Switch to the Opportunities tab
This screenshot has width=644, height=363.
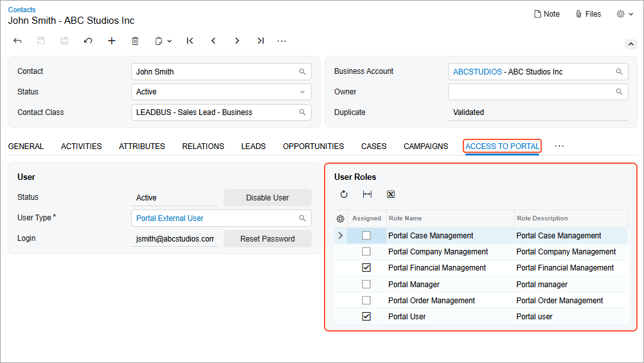point(313,146)
